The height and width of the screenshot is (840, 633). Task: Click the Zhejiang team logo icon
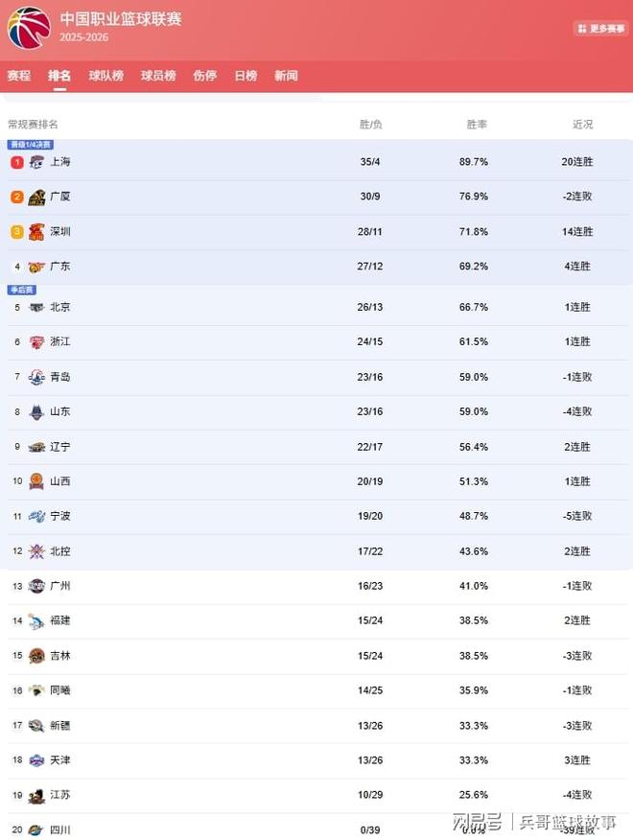point(36,342)
